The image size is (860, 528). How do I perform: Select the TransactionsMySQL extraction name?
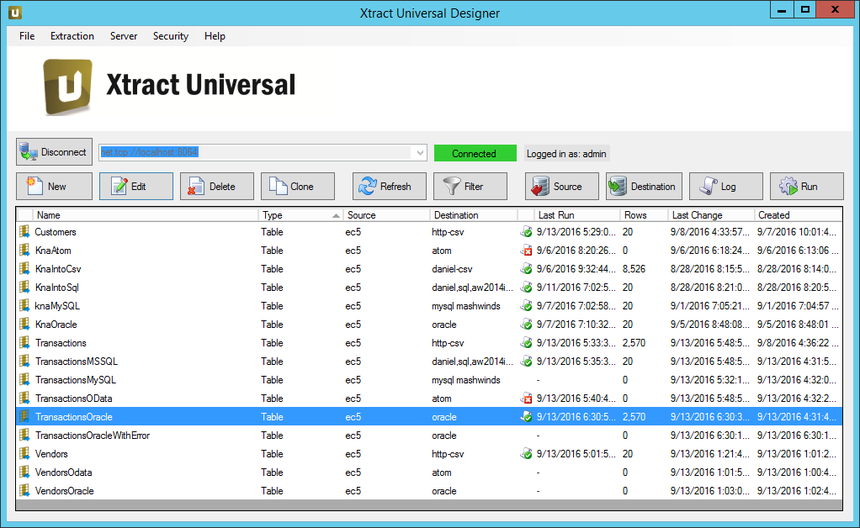coord(76,380)
